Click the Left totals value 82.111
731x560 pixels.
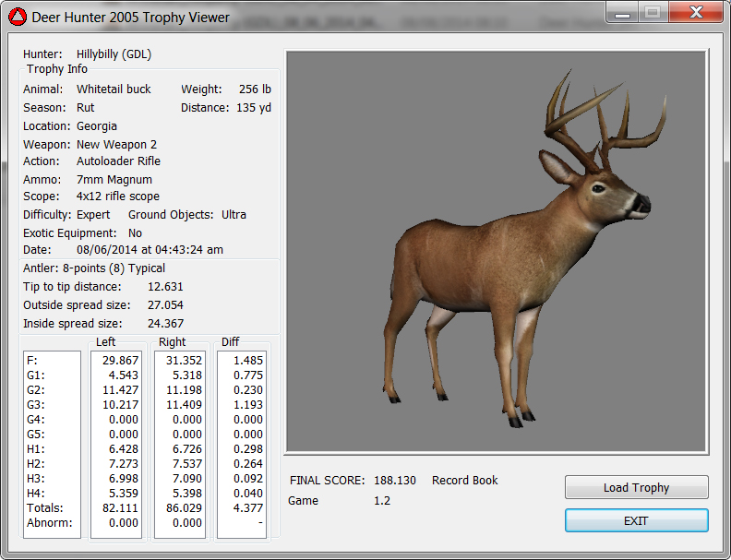pyautogui.click(x=120, y=507)
